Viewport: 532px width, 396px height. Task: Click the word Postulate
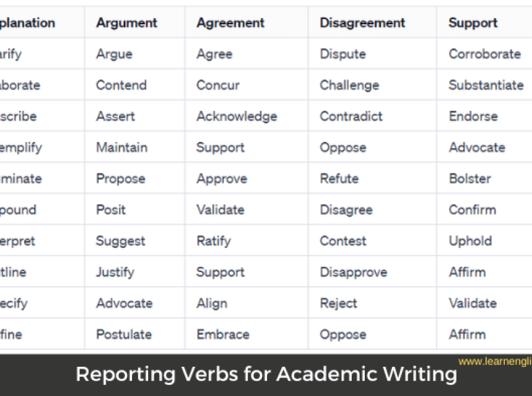tap(124, 334)
